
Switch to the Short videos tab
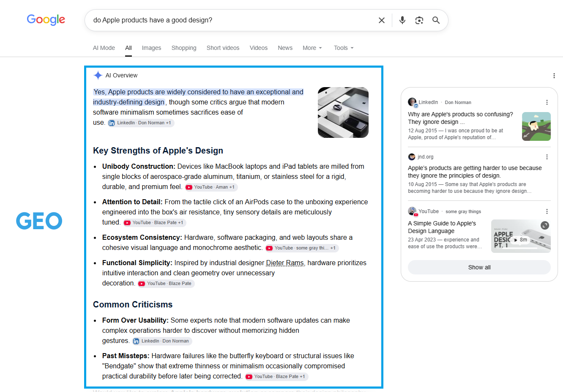coord(223,48)
